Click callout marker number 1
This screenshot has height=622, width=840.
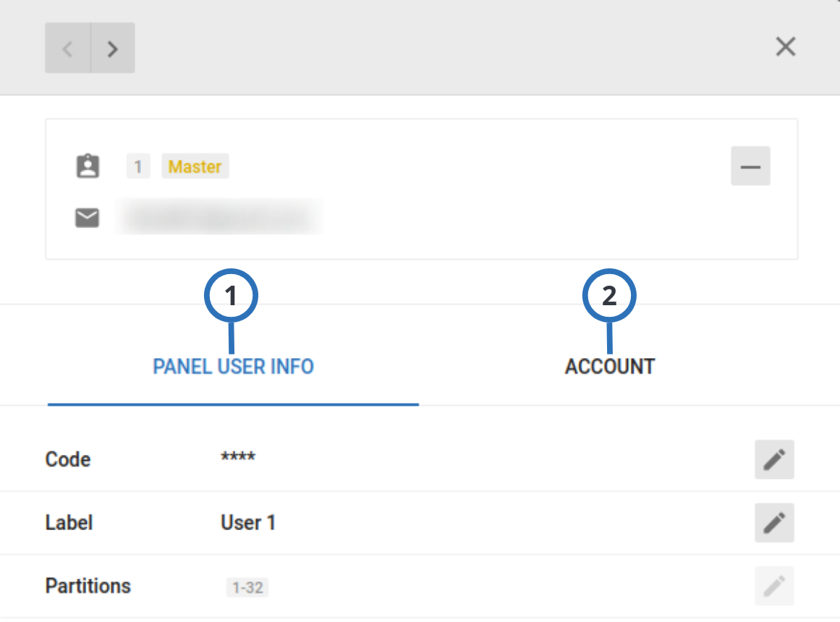(231, 297)
